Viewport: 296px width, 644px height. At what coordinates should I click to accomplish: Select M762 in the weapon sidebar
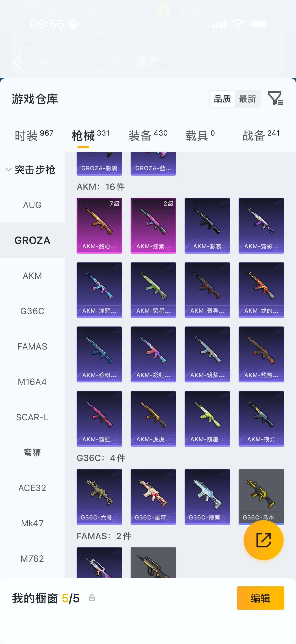click(32, 559)
